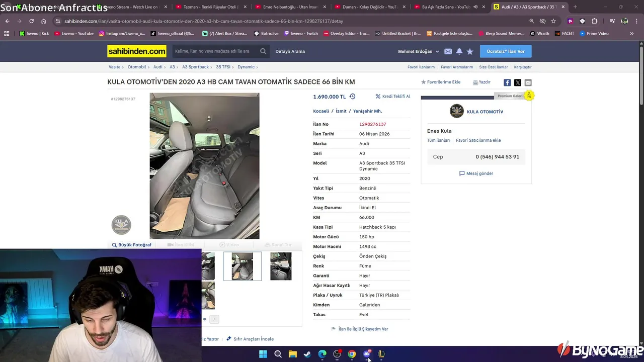Click Audi breadcrumb
The height and width of the screenshot is (362, 644).
tap(157, 67)
